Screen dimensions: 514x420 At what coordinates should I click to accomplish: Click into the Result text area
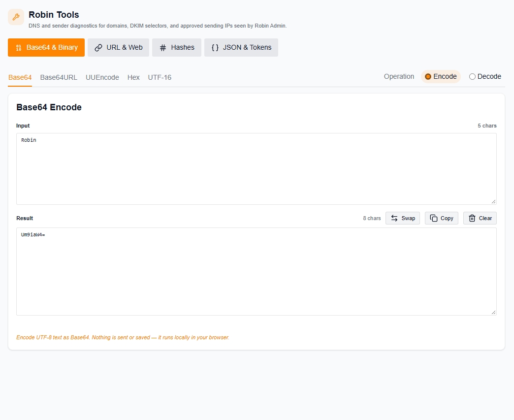tap(257, 271)
